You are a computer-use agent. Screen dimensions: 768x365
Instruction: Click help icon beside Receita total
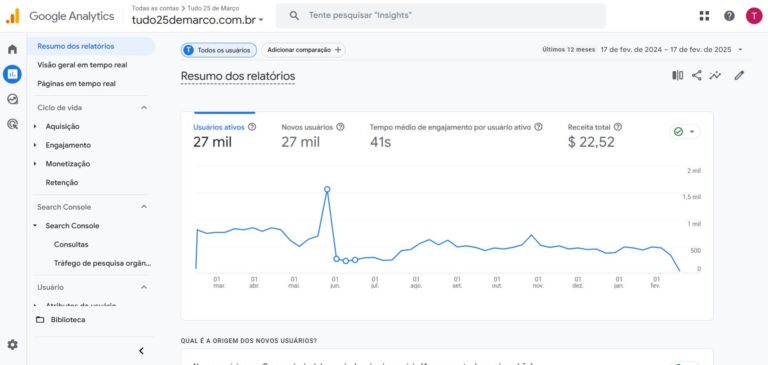coord(618,127)
